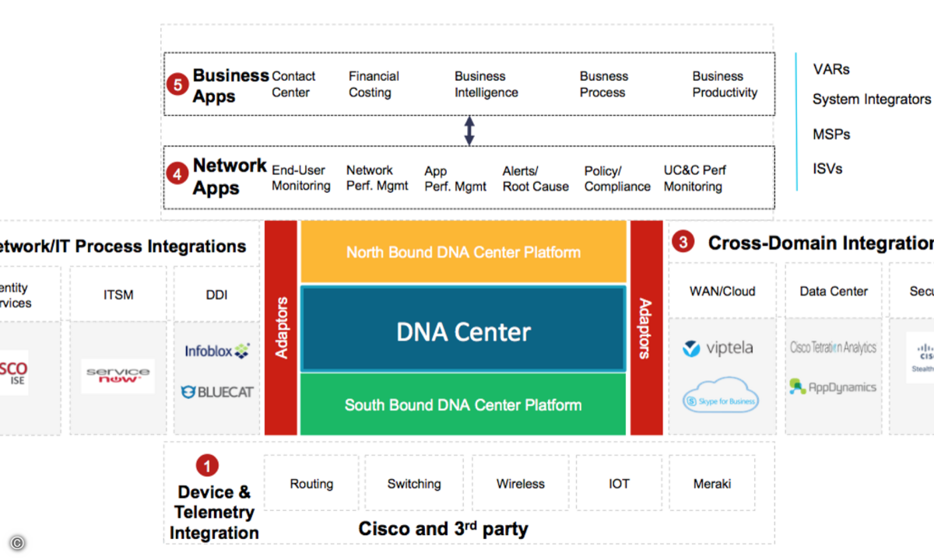
Task: Click the MSPs label
Action: (831, 135)
